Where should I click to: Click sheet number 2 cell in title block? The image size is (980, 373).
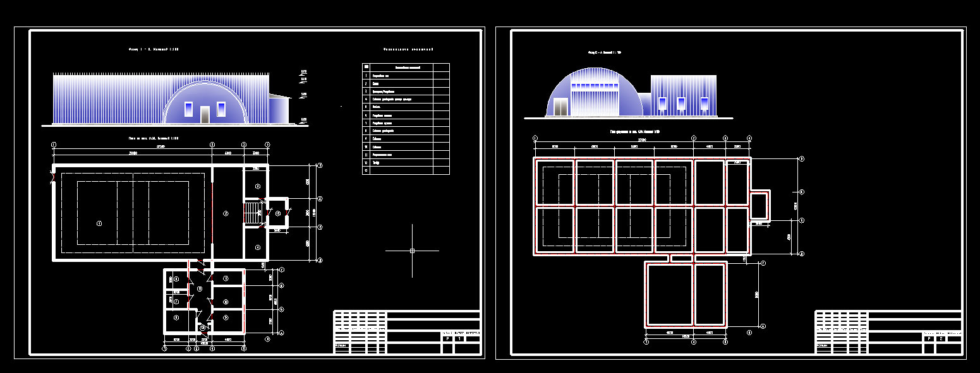coord(941,339)
